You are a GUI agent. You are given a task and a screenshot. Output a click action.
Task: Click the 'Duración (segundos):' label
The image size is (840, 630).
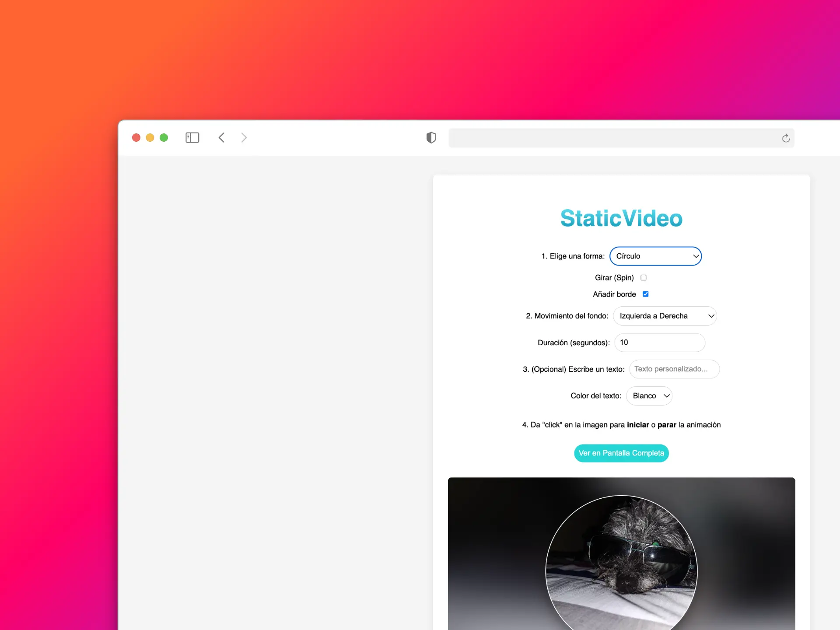point(574,343)
